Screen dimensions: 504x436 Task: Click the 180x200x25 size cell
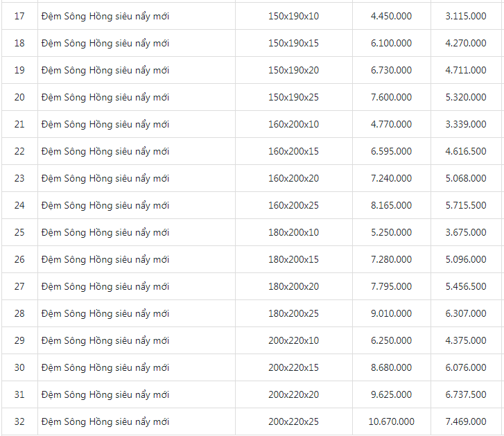(293, 313)
